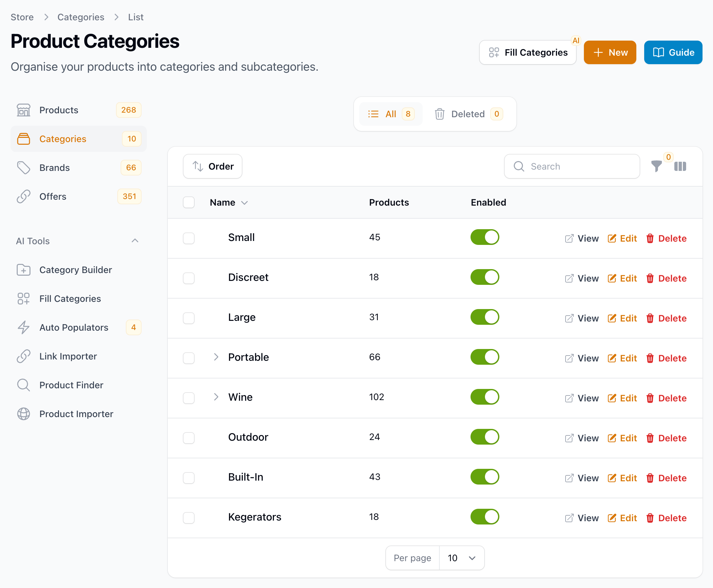
Task: Click the trash icon for Kegerators row
Action: click(x=650, y=518)
